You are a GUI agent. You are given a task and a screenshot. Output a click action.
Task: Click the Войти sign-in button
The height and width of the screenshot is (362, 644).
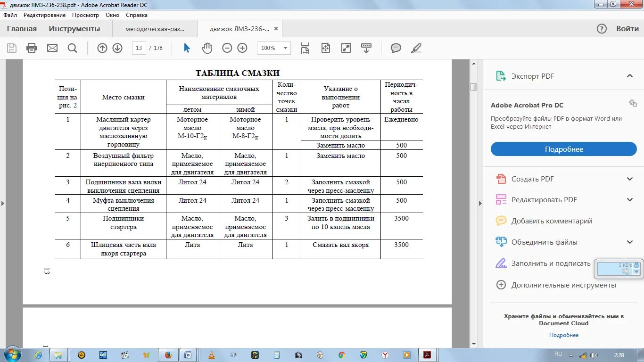[627, 29]
